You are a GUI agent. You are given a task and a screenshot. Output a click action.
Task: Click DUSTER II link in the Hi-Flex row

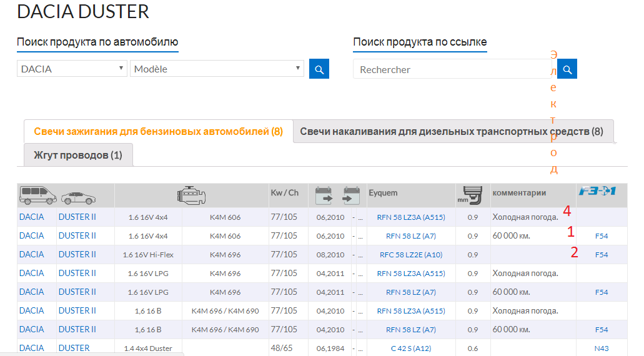77,254
